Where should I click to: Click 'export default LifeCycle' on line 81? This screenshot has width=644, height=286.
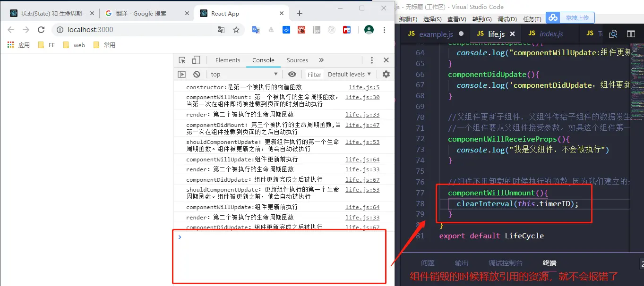click(491, 236)
